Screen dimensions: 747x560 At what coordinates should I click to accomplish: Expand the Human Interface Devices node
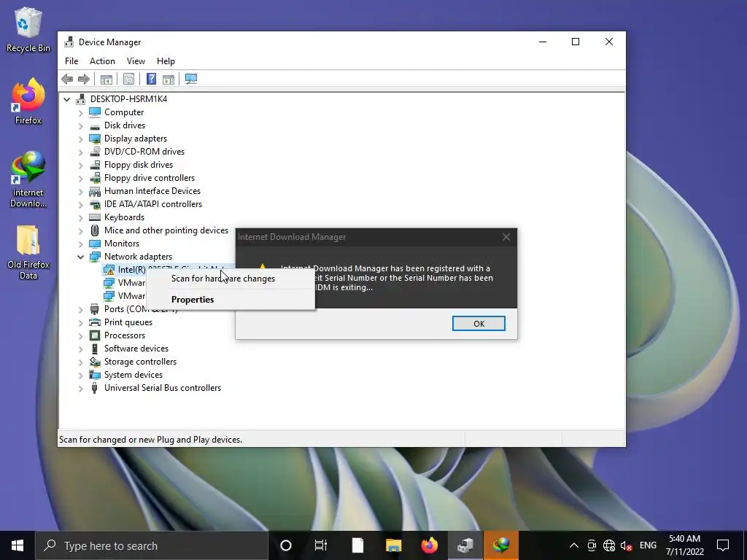point(80,192)
